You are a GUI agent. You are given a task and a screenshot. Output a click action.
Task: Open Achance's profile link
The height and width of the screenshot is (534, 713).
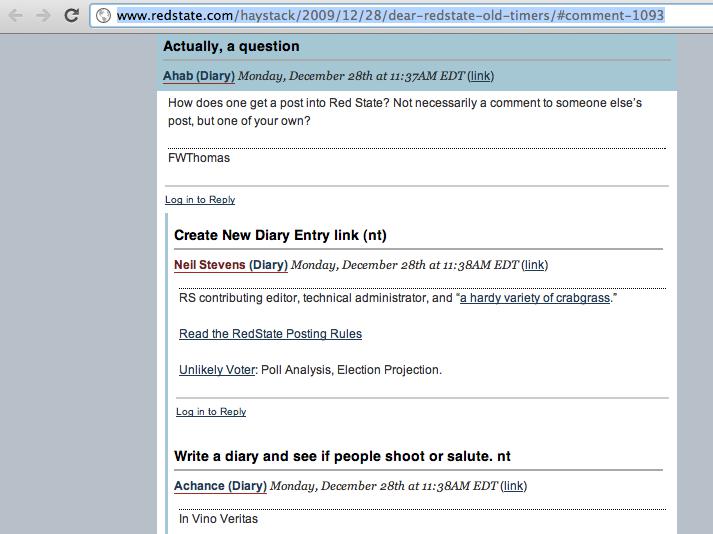199,486
